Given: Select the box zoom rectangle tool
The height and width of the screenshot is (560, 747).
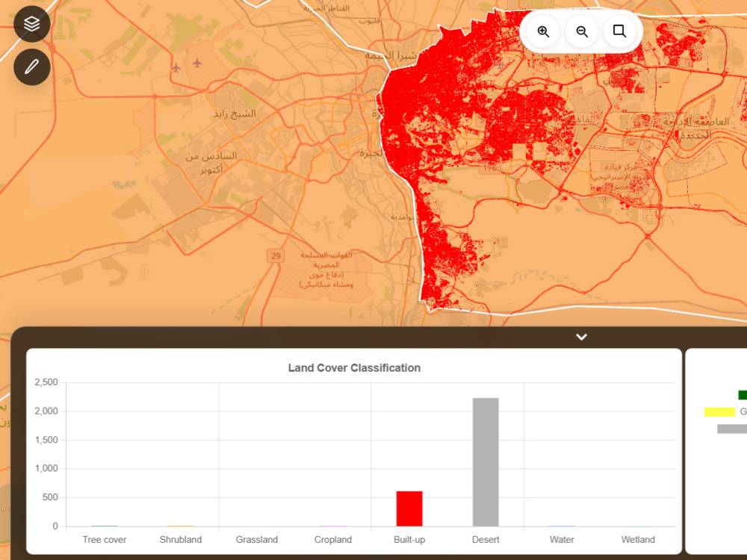Looking at the screenshot, I should 619,31.
